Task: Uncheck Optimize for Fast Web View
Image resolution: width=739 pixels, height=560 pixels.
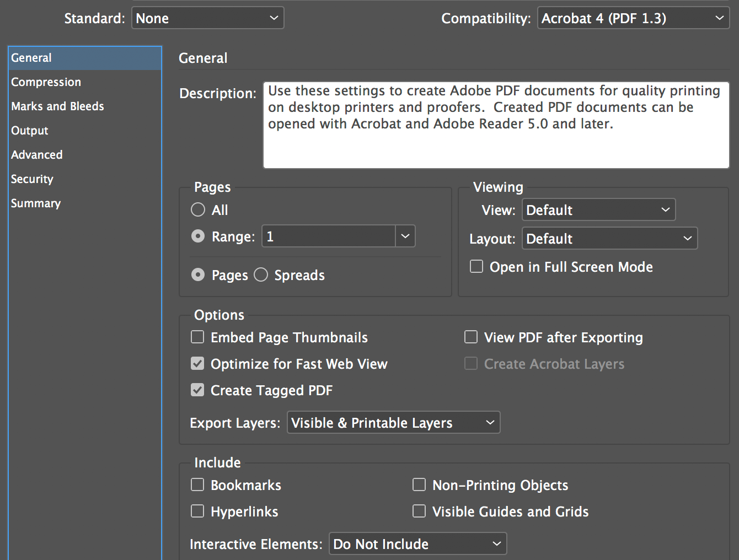Action: (197, 364)
